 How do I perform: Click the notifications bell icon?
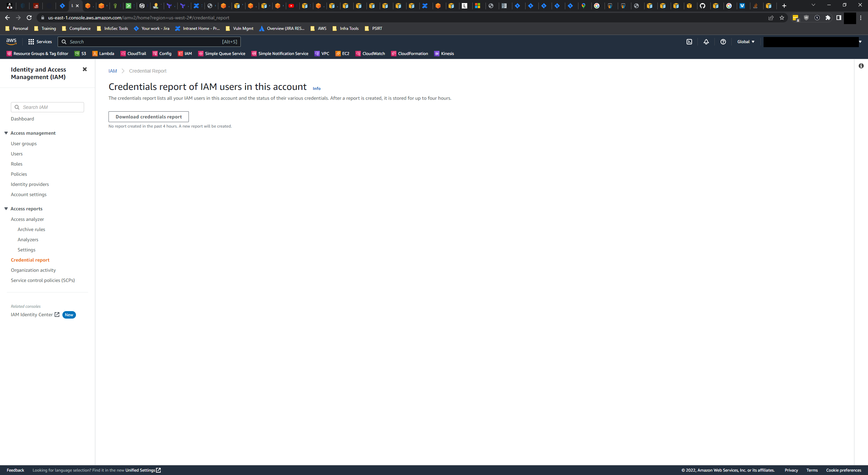tap(706, 42)
